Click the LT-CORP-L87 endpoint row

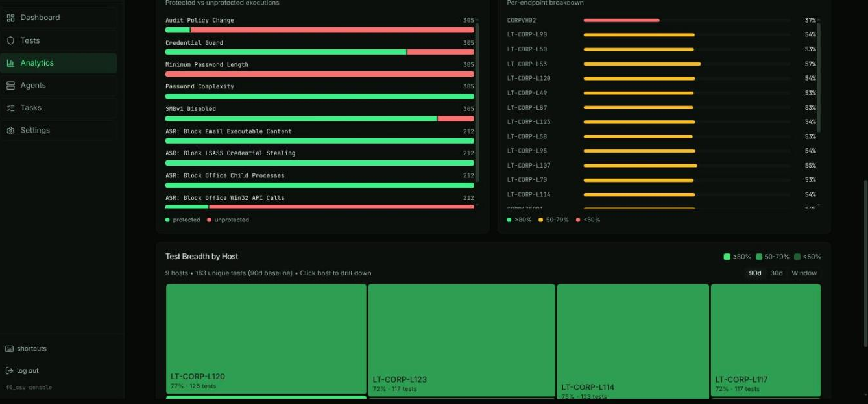[661, 107]
